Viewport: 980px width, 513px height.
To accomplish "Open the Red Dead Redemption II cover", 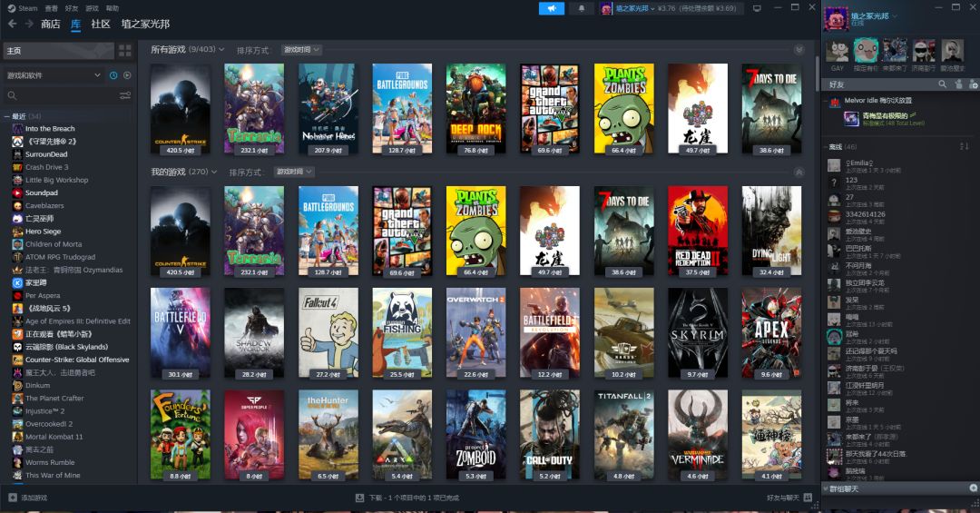I will tap(698, 231).
